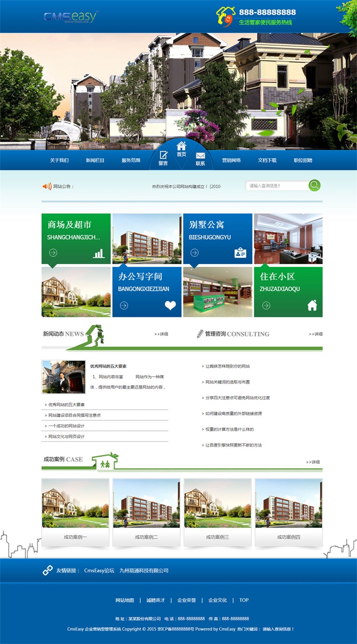
Task: Click the CmsEasy logo in header
Action: point(70,17)
